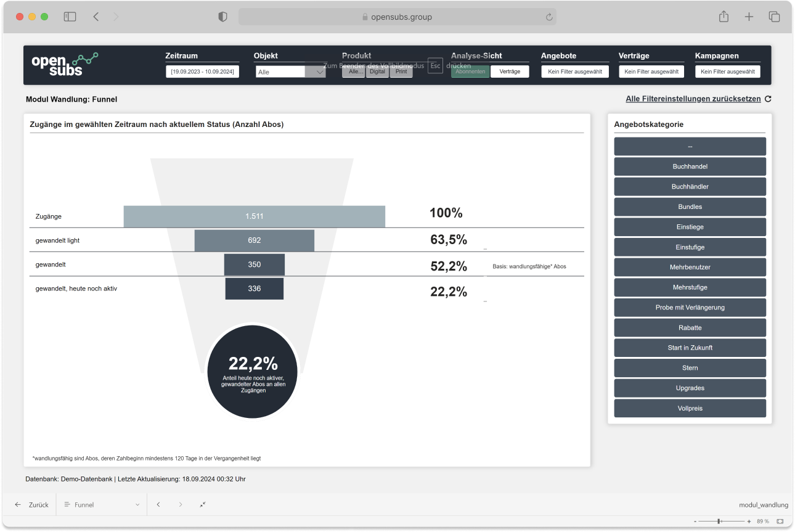This screenshot has height=532, width=795.
Task: Switch Analyse-Sicht to Verträge
Action: pyautogui.click(x=510, y=72)
